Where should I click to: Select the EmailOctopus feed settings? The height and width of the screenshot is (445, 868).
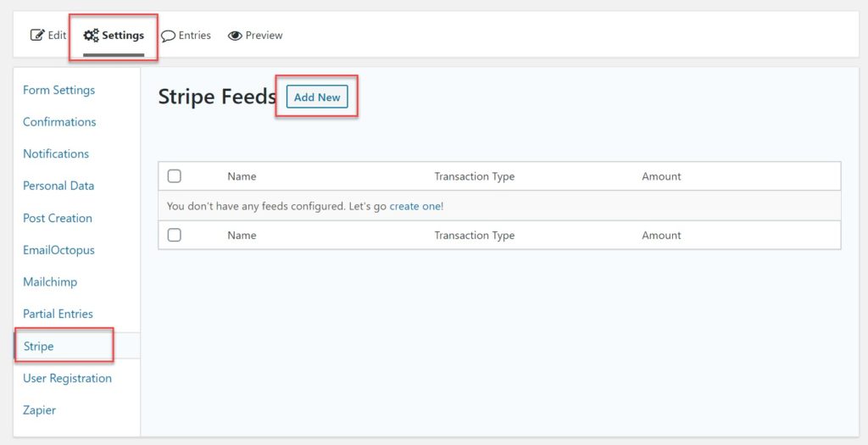pyautogui.click(x=58, y=250)
